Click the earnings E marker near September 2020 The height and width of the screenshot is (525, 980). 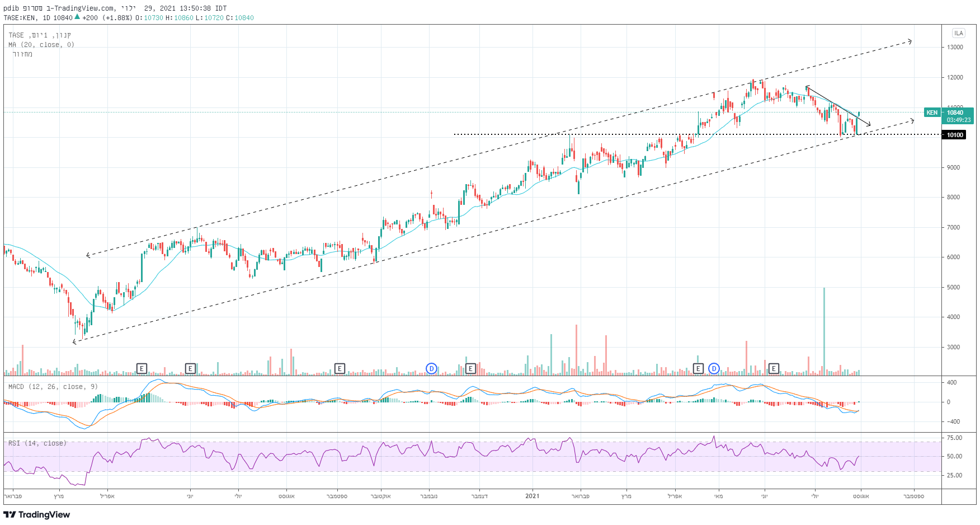point(340,368)
